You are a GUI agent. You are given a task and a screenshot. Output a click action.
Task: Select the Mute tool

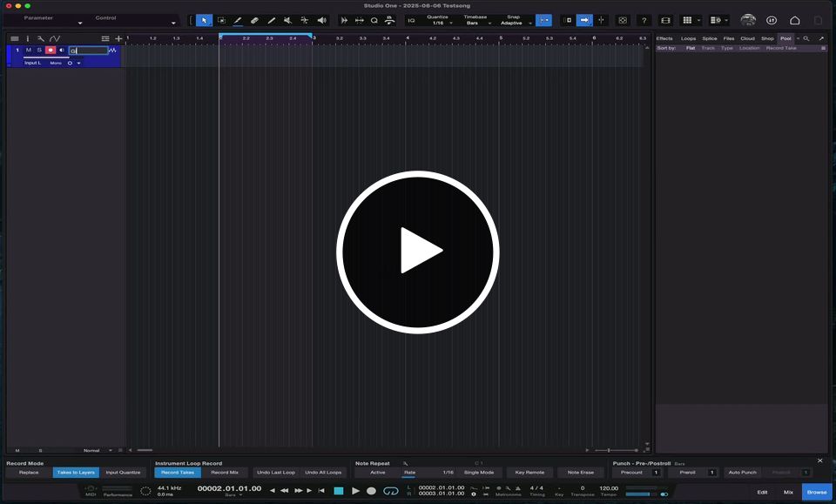tap(287, 20)
